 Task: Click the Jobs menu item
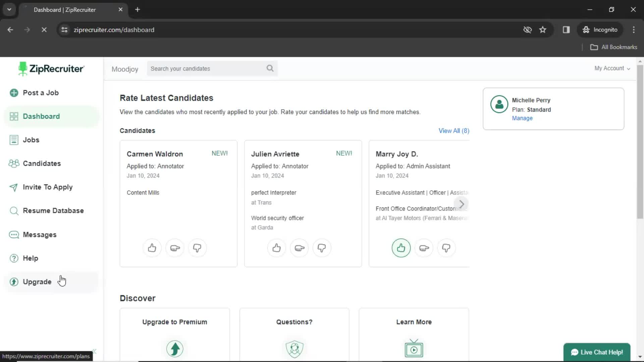pyautogui.click(x=31, y=140)
